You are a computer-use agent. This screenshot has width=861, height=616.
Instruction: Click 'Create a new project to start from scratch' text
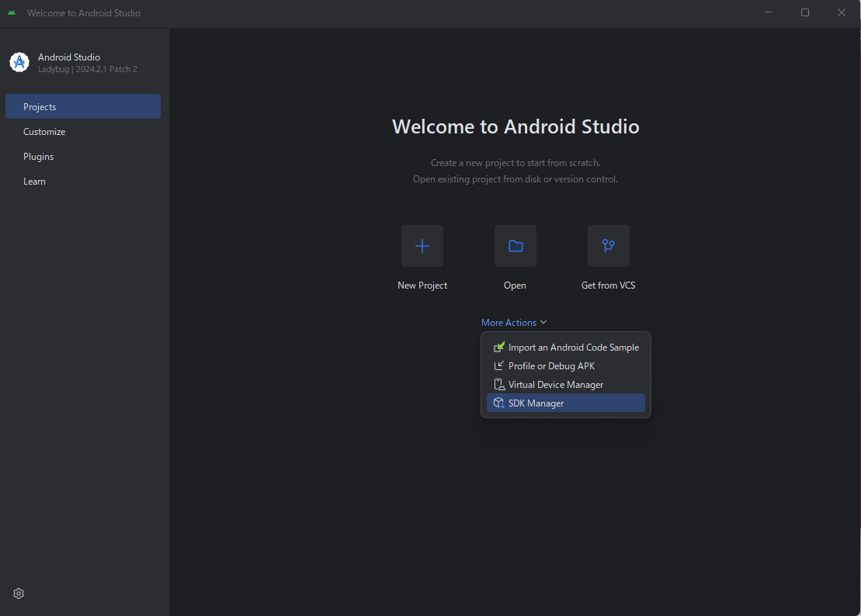pyautogui.click(x=516, y=163)
